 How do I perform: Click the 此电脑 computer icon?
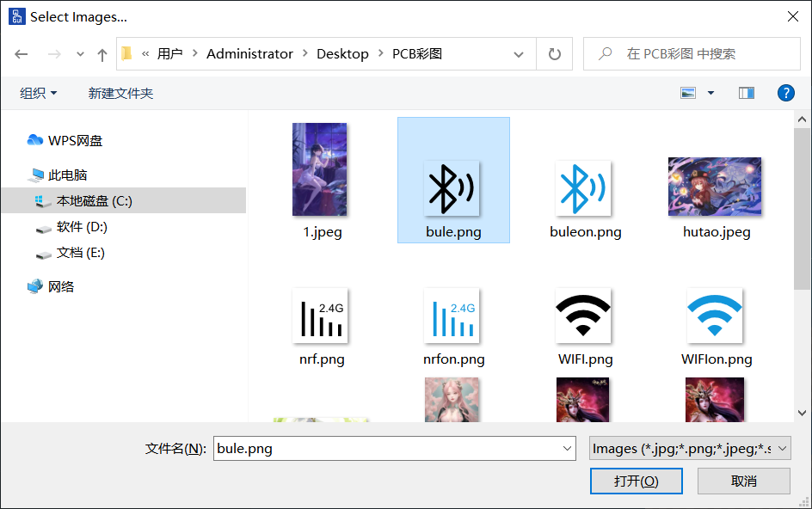36,175
